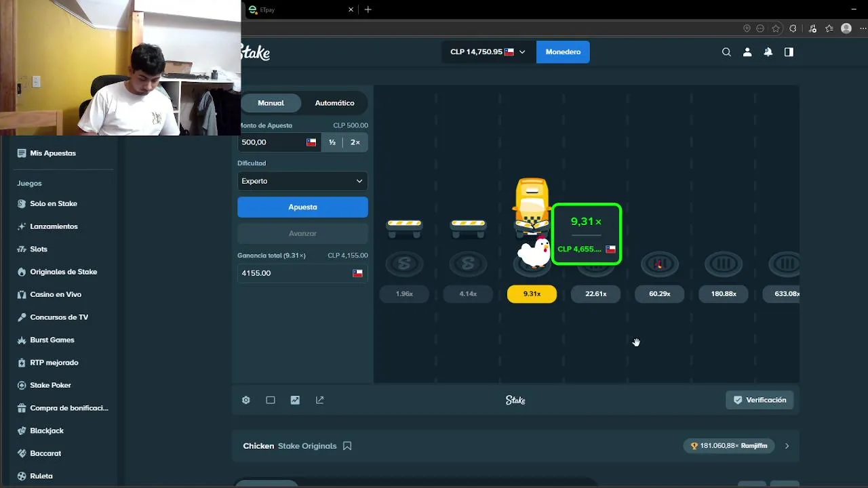Image resolution: width=868 pixels, height=488 pixels.
Task: Click the Ganancia total 4155.00 field
Action: tap(302, 273)
